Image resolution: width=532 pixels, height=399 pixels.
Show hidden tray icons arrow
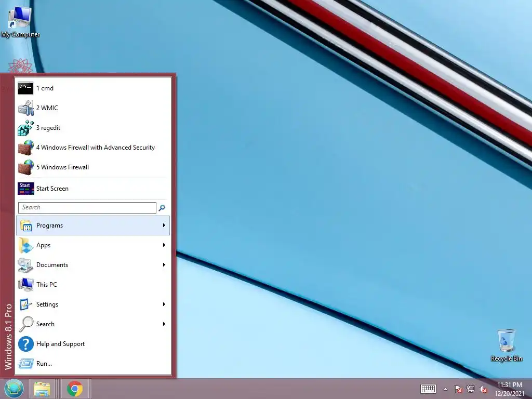tap(445, 389)
